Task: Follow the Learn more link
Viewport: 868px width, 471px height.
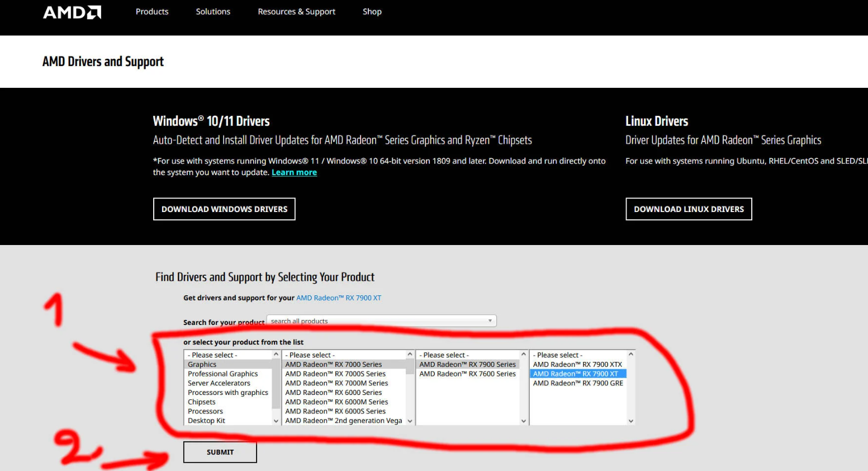Action: (x=294, y=172)
